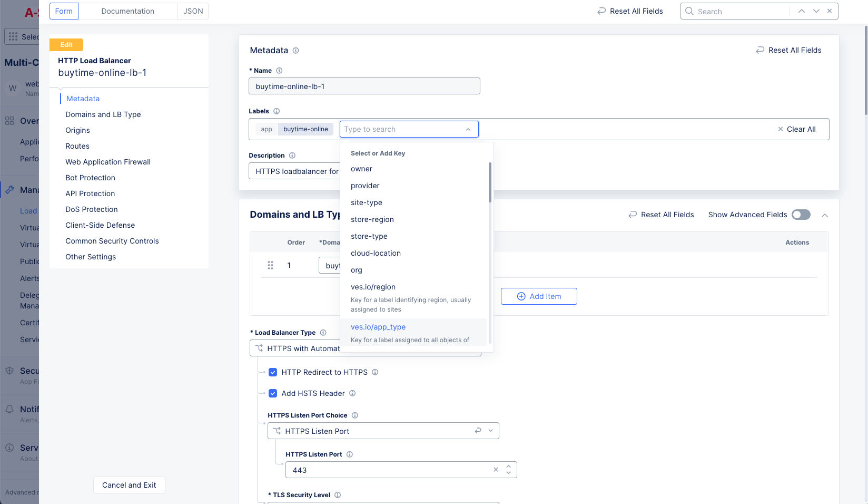Click the magnifier icon in the top search bar
The image size is (868, 504).
(x=689, y=11)
